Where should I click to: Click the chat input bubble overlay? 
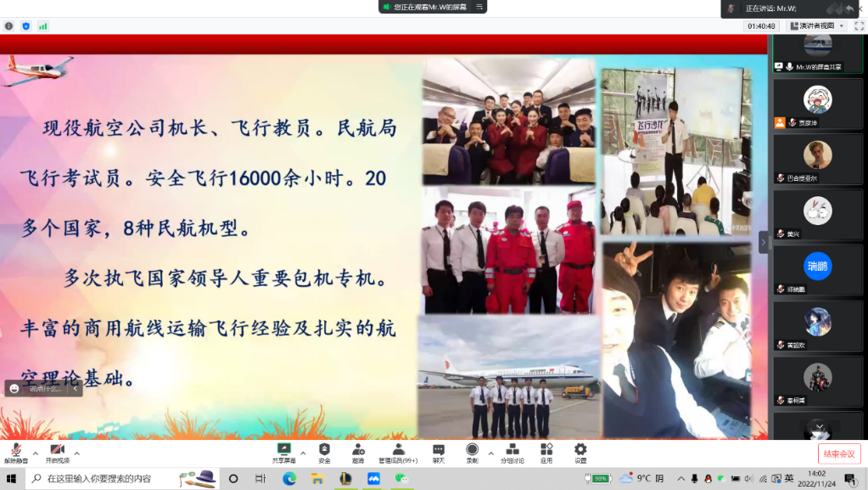click(44, 388)
